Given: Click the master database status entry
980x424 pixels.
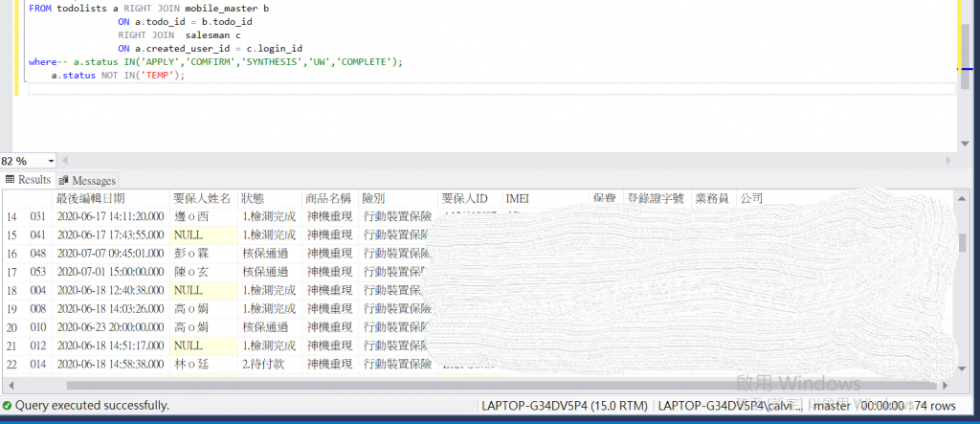Looking at the screenshot, I should click(x=834, y=406).
